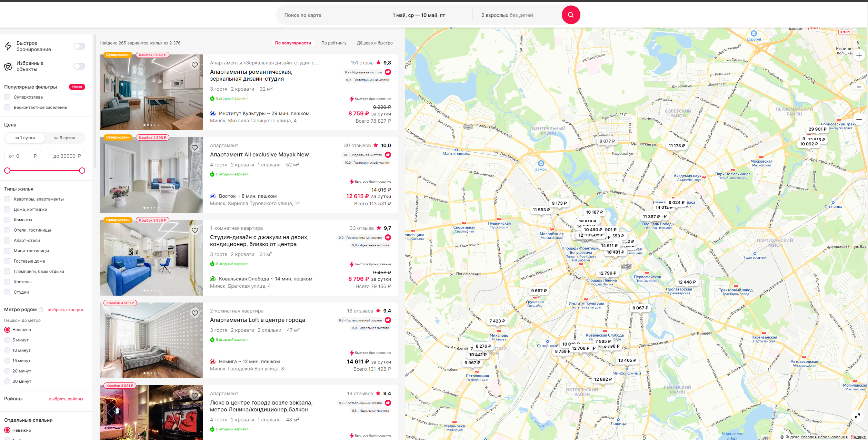Screen dimensions: 868x440
Task: Select Неважно under Отдельные спальни
Action: [x=7, y=430]
